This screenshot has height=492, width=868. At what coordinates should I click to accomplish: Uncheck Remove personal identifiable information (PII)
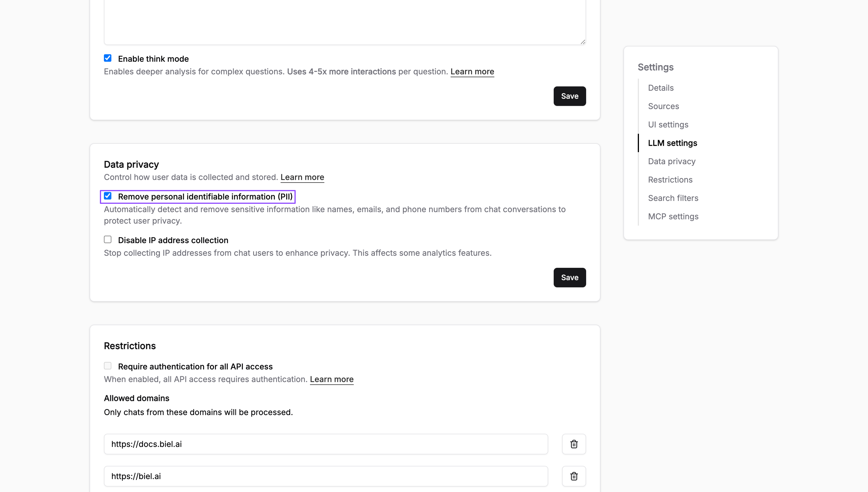click(x=108, y=196)
